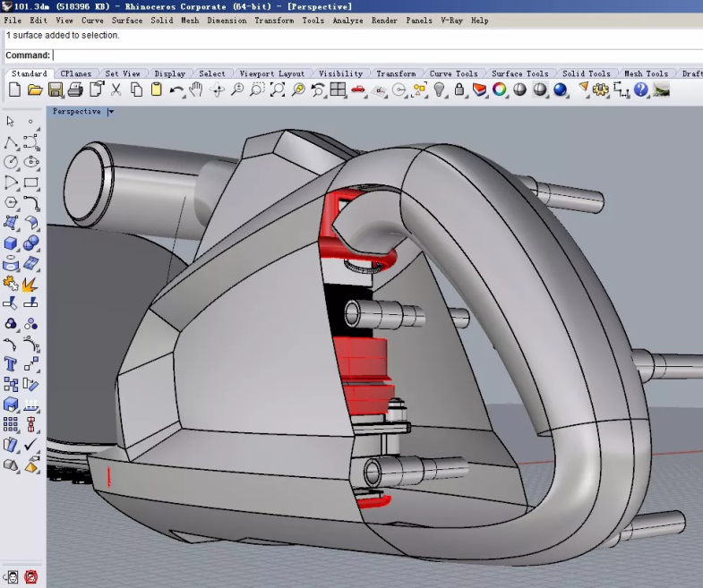The width and height of the screenshot is (703, 588).
Task: Open the Surface menu
Action: 126,20
